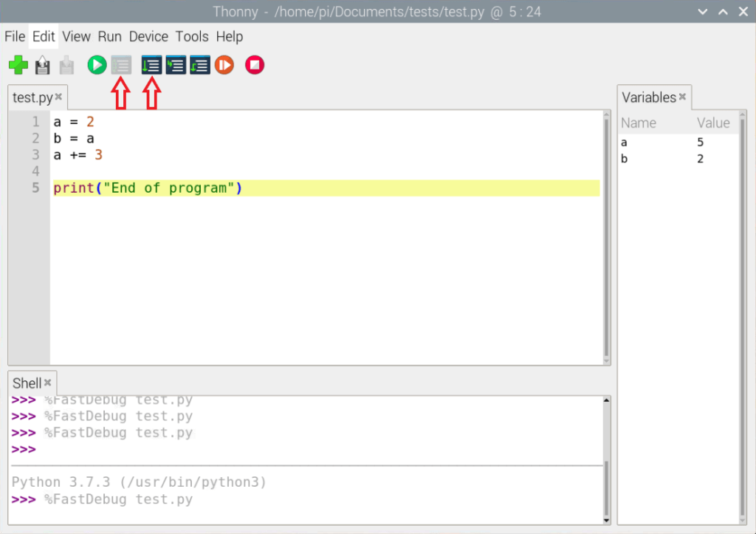Viewport: 756px width, 534px height.
Task: Click code line 'b = a'
Action: (74, 138)
